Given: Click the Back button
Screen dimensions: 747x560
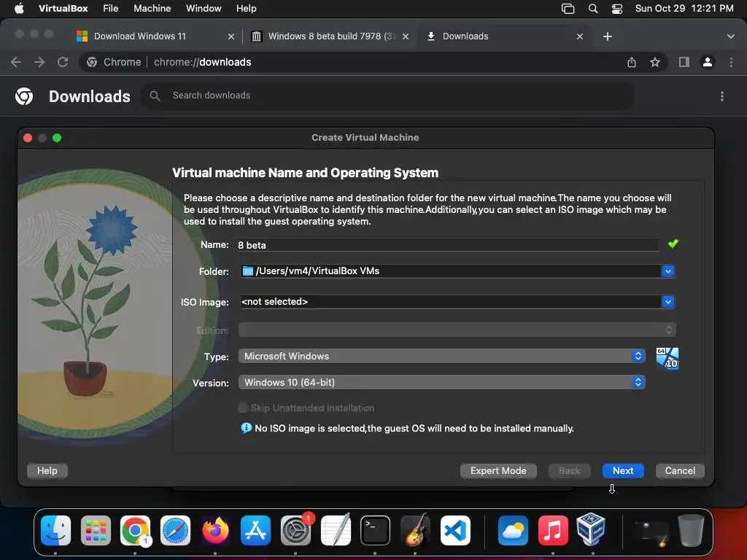Looking at the screenshot, I should tap(569, 470).
